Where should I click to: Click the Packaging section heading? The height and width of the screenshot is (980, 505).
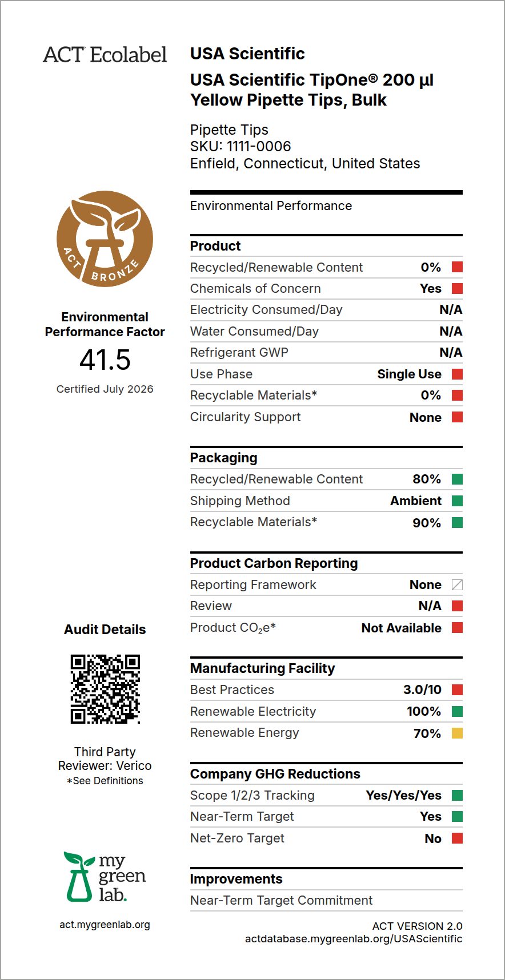click(x=224, y=458)
